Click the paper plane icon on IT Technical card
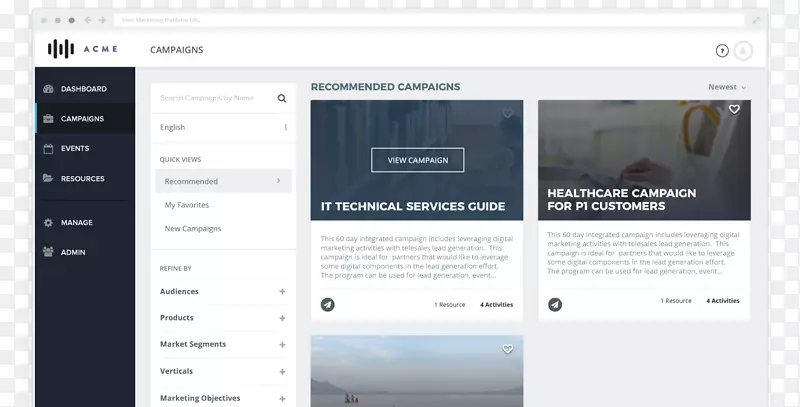The width and height of the screenshot is (800, 407). 328,304
